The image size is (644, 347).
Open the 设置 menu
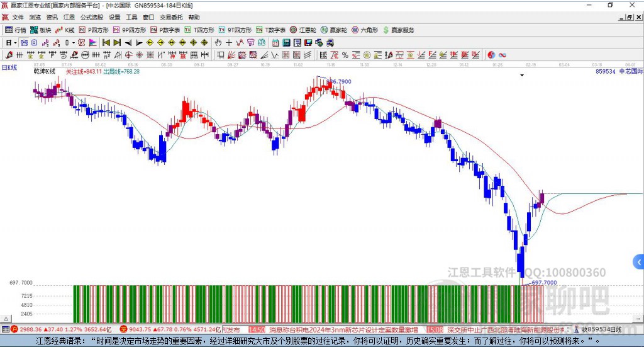click(114, 17)
